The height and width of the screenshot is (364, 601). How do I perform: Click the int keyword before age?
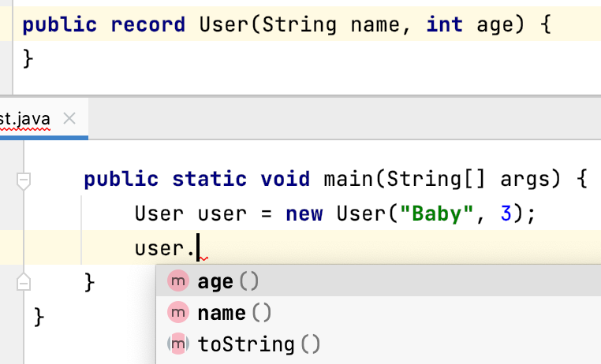point(445,24)
